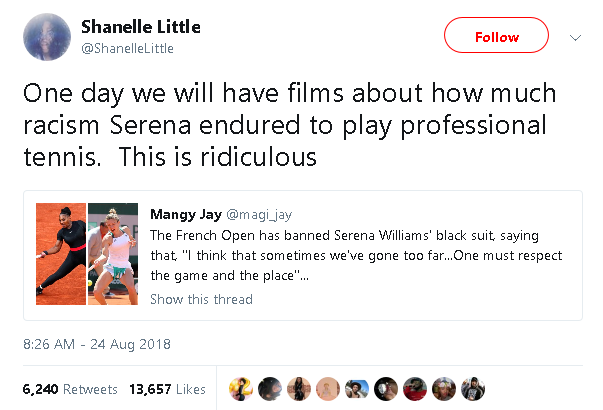The image size is (603, 410).
Task: Click second liker avatar, dark photo
Action: tap(270, 388)
